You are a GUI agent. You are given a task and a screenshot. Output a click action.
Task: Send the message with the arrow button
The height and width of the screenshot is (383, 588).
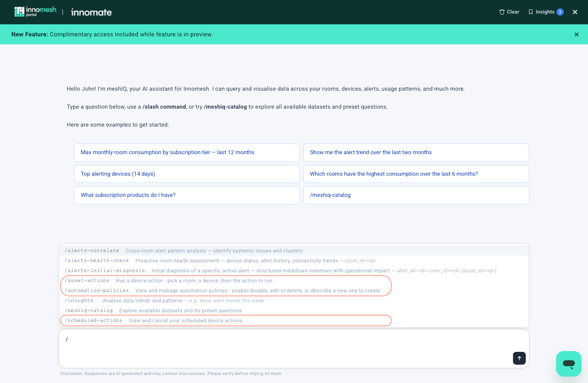[x=519, y=358]
